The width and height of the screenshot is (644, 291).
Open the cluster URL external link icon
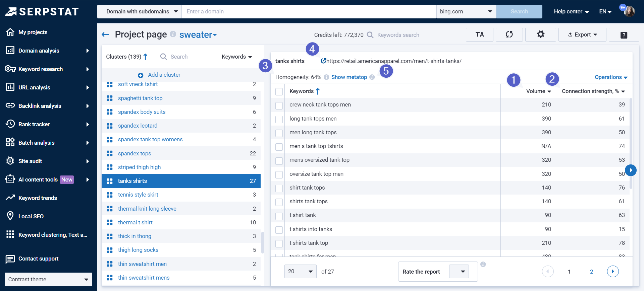click(323, 61)
